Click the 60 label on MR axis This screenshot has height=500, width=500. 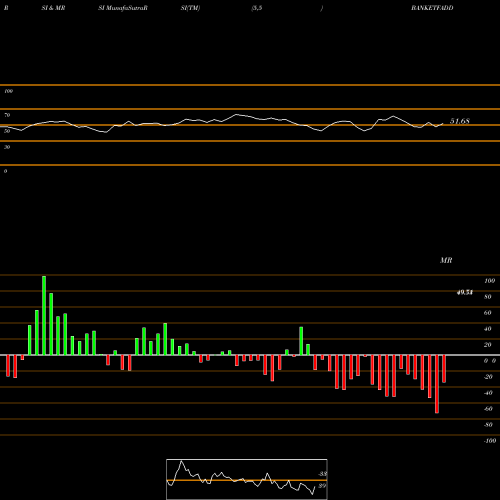click(x=488, y=313)
